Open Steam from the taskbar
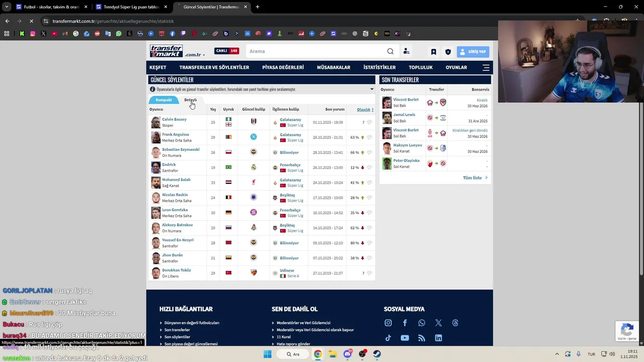This screenshot has width=644, height=362. pos(377,354)
